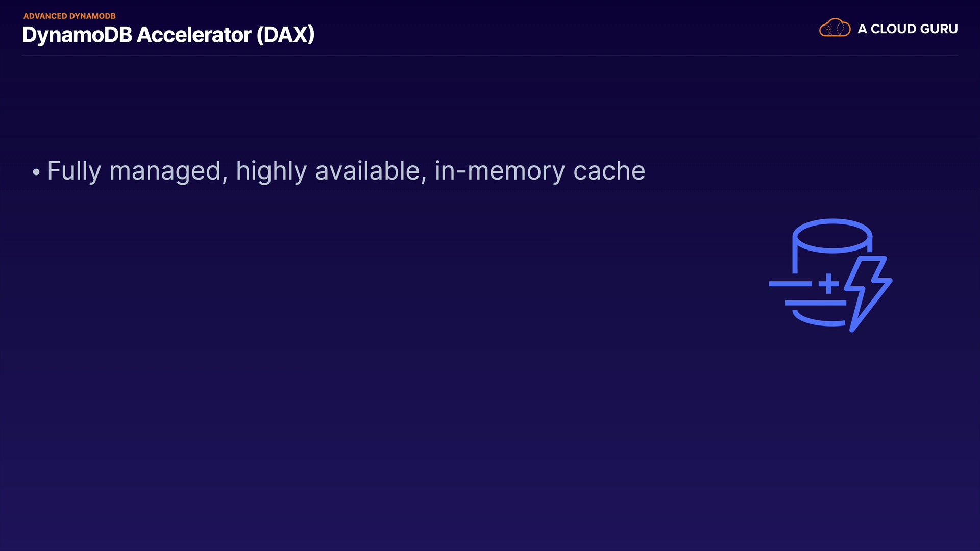This screenshot has height=551, width=980.
Task: Click the long horizontal line left of the plus sign
Action: [x=790, y=283]
